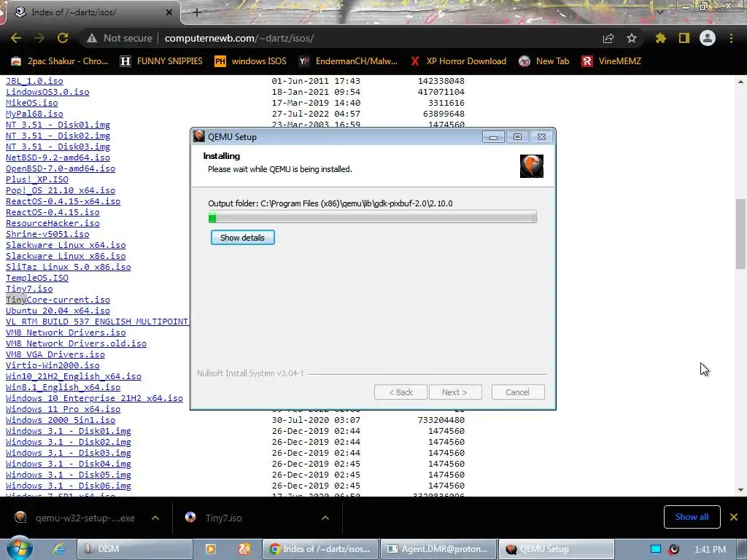Viewport: 747px width, 560px height.
Task: Open the Ubuntu_20.04_x64.iso link
Action: 58,311
